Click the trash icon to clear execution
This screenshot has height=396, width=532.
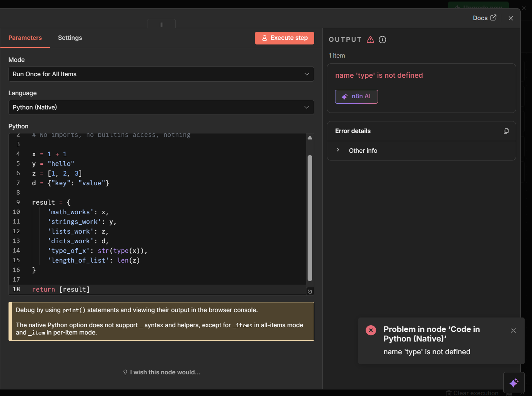448,393
